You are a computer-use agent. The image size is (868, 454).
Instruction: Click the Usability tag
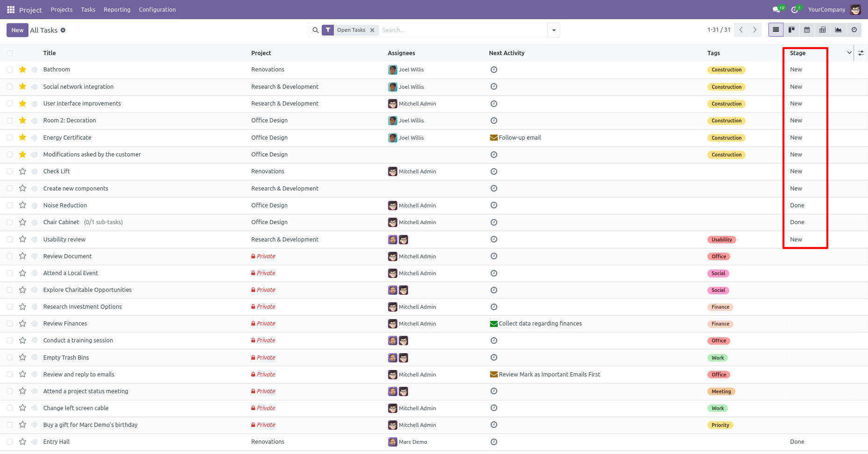coord(722,240)
